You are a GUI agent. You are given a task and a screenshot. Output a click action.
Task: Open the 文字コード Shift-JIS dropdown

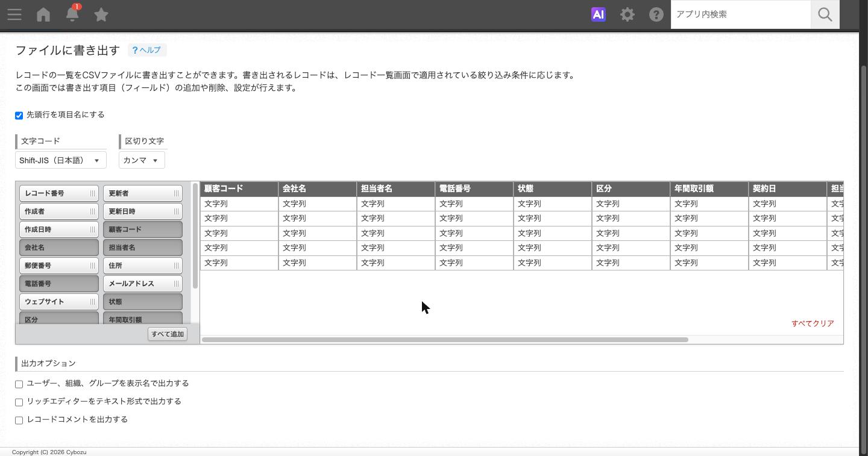click(x=61, y=160)
